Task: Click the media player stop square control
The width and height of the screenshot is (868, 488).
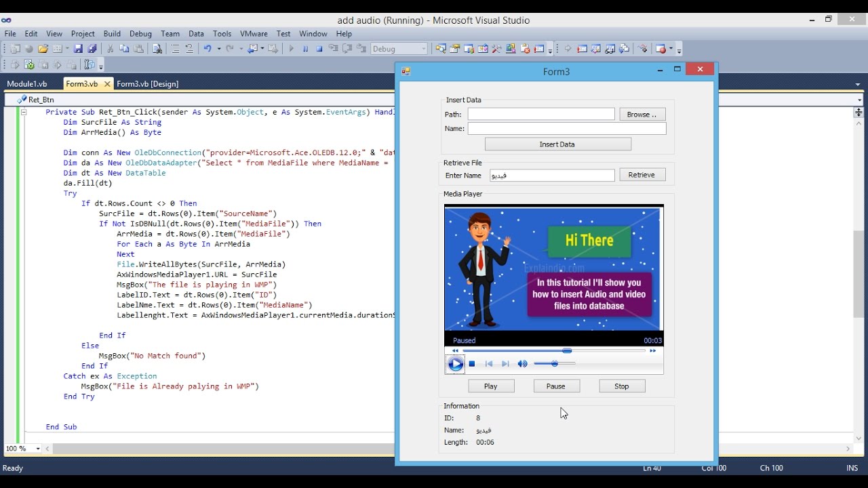Action: click(x=472, y=364)
